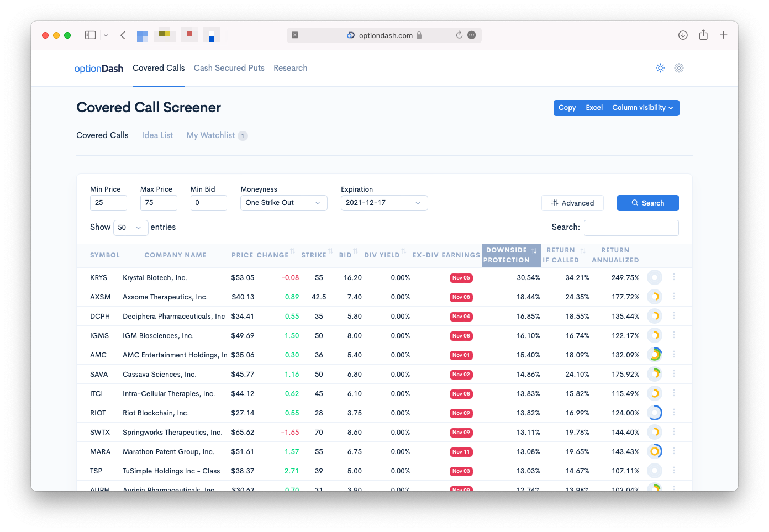Screen dimensions: 769x532
Task: Go back using the browser back arrow
Action: tap(123, 35)
